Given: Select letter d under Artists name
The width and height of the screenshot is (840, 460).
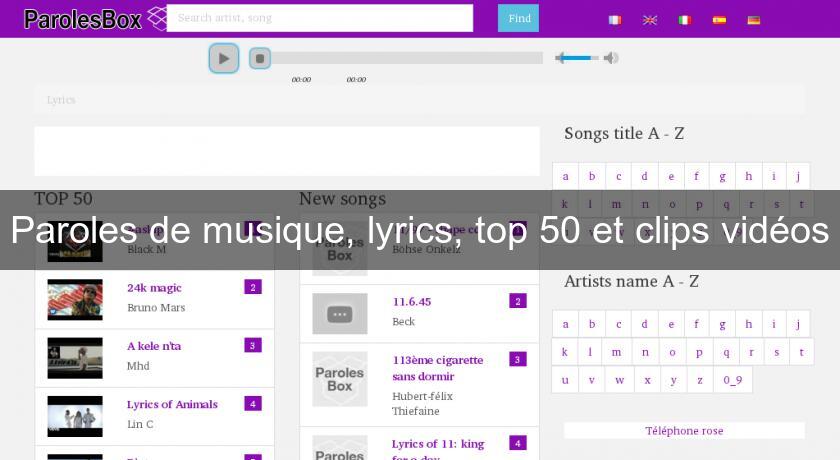Looking at the screenshot, I should coord(644,324).
